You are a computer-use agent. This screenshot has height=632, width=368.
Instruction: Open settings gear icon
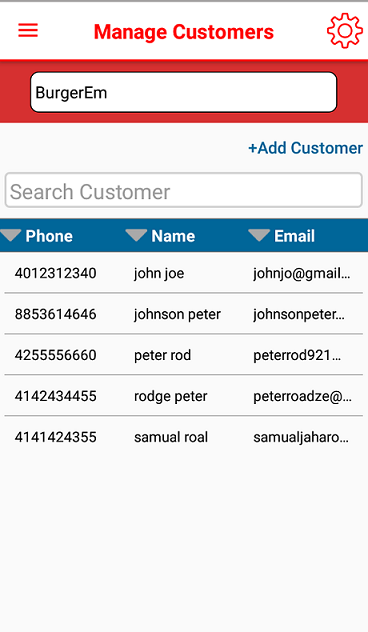(345, 31)
